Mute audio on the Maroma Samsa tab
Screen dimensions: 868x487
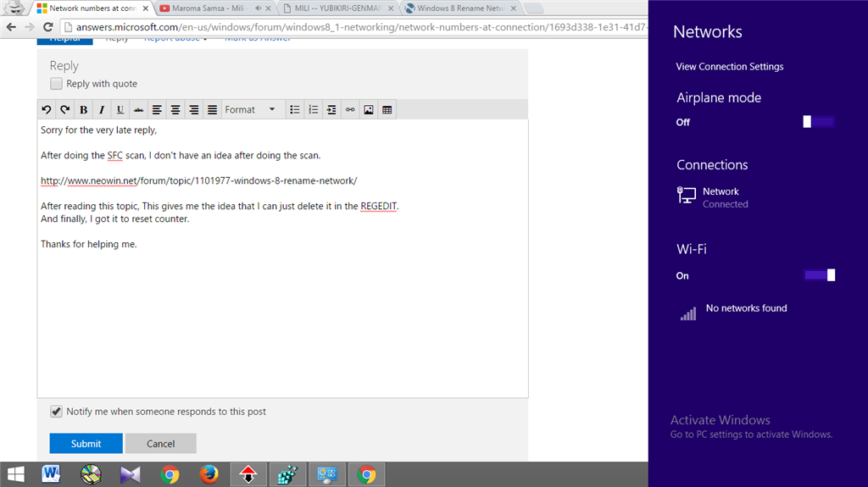(x=258, y=8)
